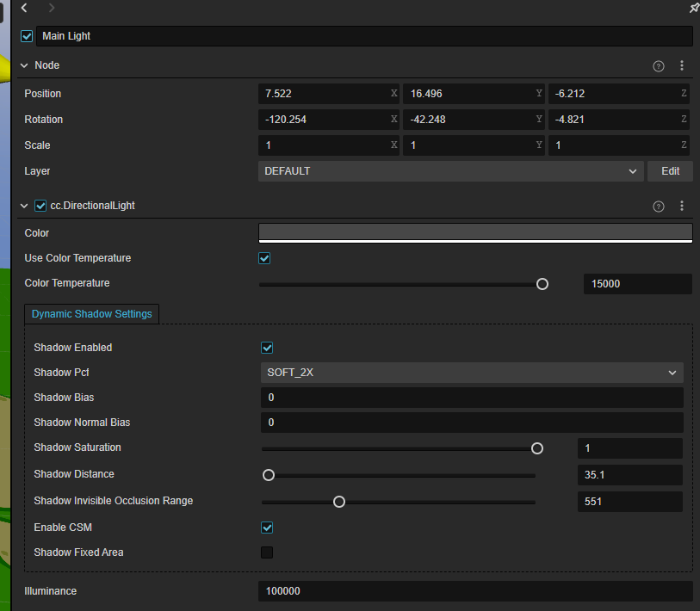This screenshot has width=700, height=611.
Task: Open the Shadow Pcf SOFT_2X dropdown
Action: click(472, 373)
